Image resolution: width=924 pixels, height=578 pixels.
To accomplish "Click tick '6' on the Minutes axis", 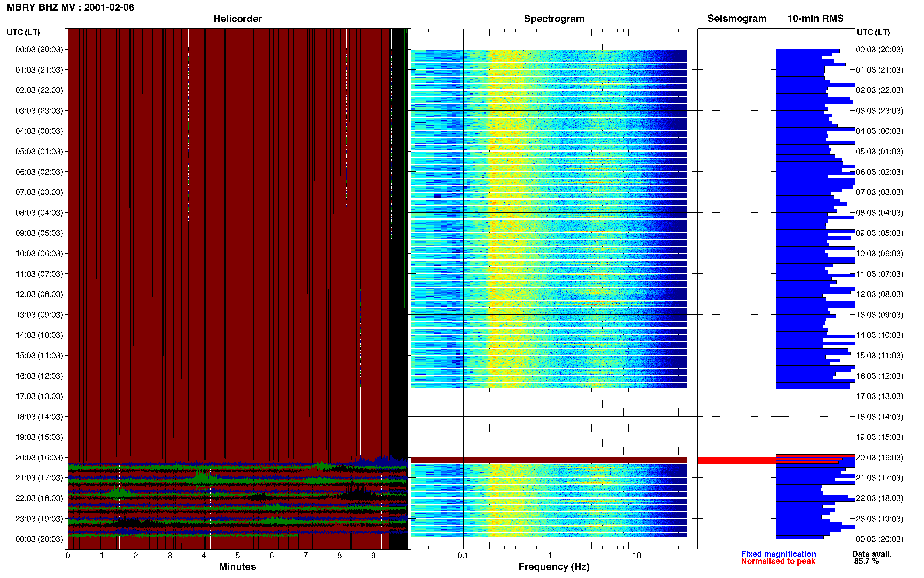I will coord(272,556).
